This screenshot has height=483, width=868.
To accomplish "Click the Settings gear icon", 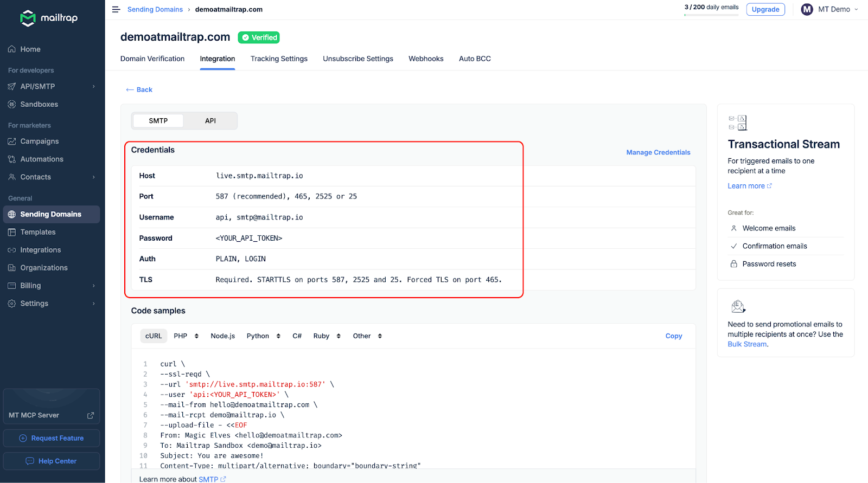I will point(12,304).
